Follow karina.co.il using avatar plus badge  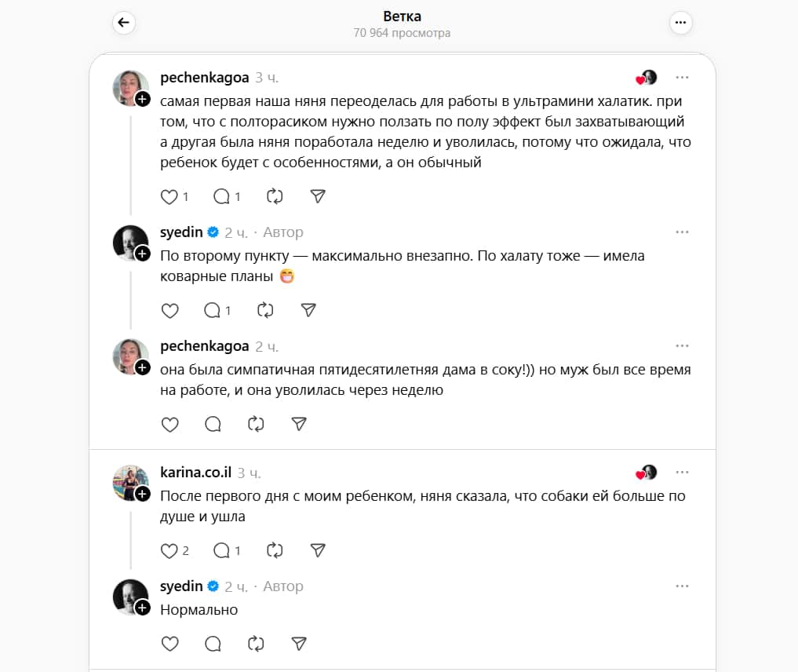pos(143,494)
